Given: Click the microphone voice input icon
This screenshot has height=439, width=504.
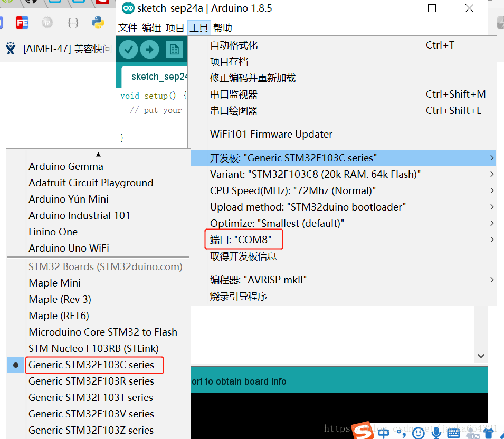Looking at the screenshot, I should pos(436,433).
